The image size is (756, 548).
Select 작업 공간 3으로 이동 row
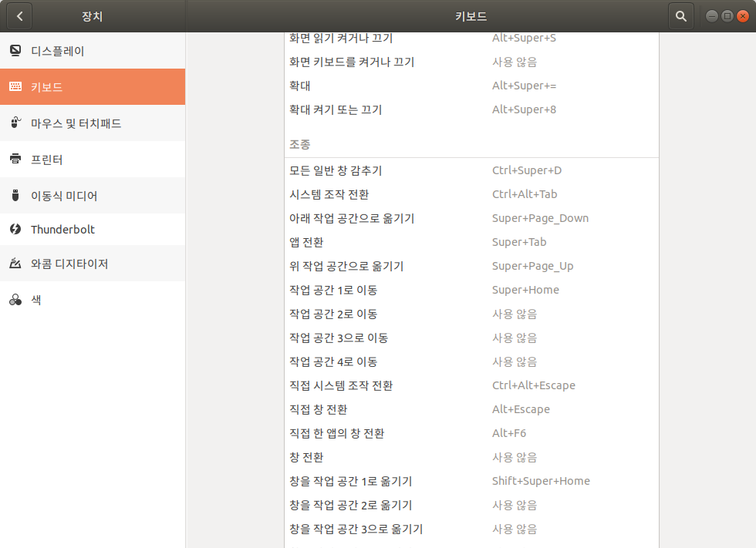[x=471, y=338]
